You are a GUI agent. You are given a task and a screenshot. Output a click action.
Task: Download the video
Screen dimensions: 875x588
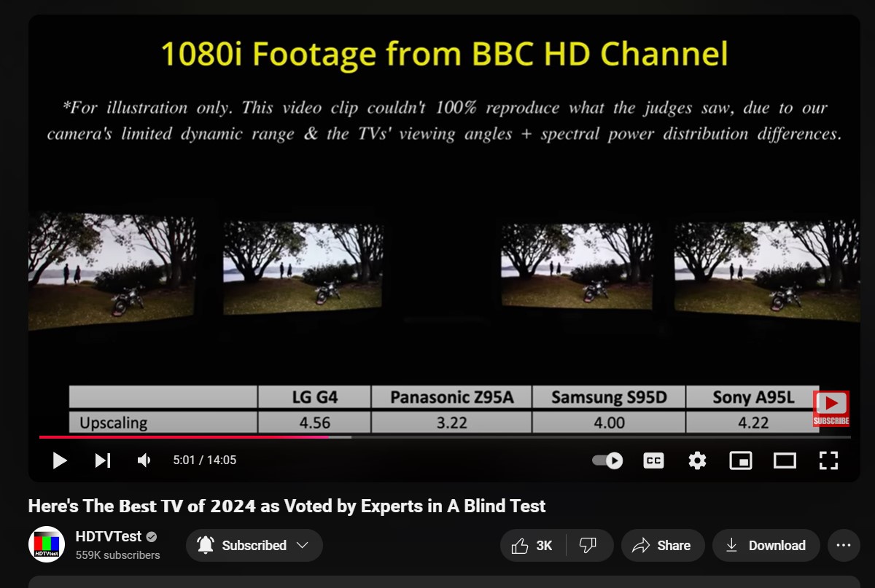[766, 545]
